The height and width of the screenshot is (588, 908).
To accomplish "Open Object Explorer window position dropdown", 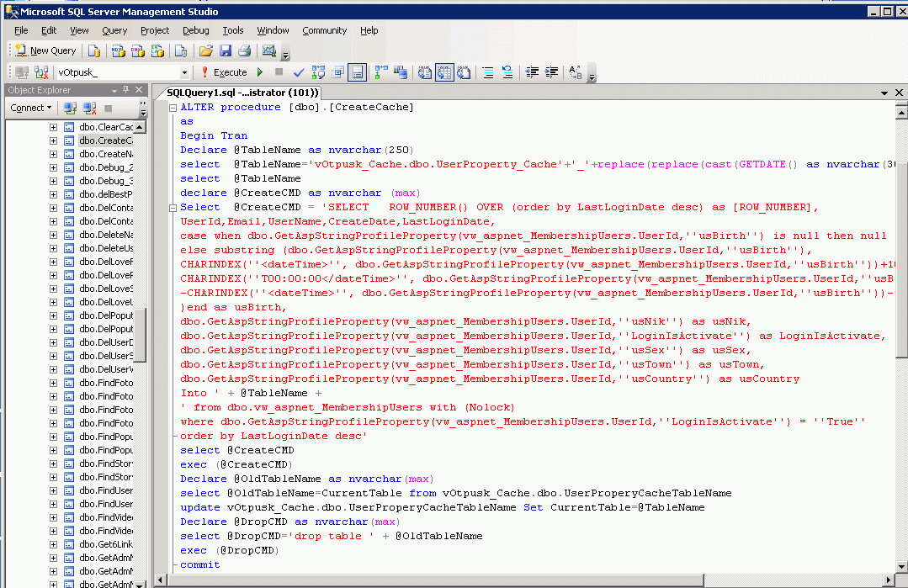I will tap(114, 90).
